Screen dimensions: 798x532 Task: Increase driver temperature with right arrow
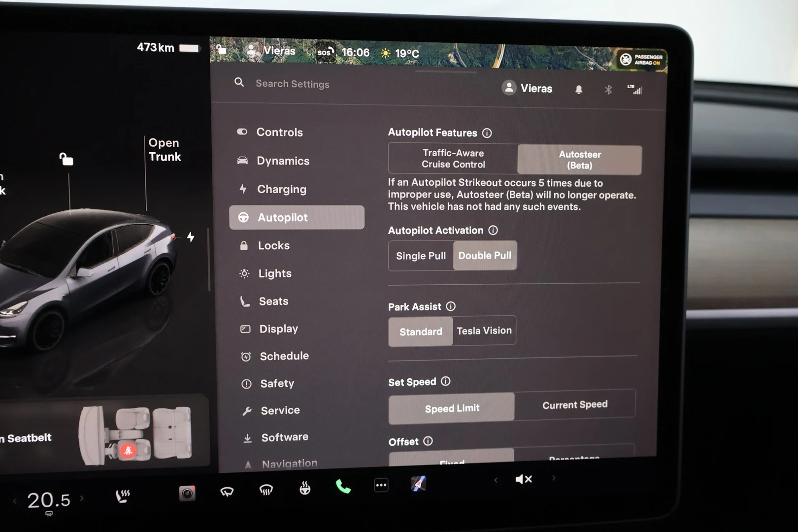[82, 499]
